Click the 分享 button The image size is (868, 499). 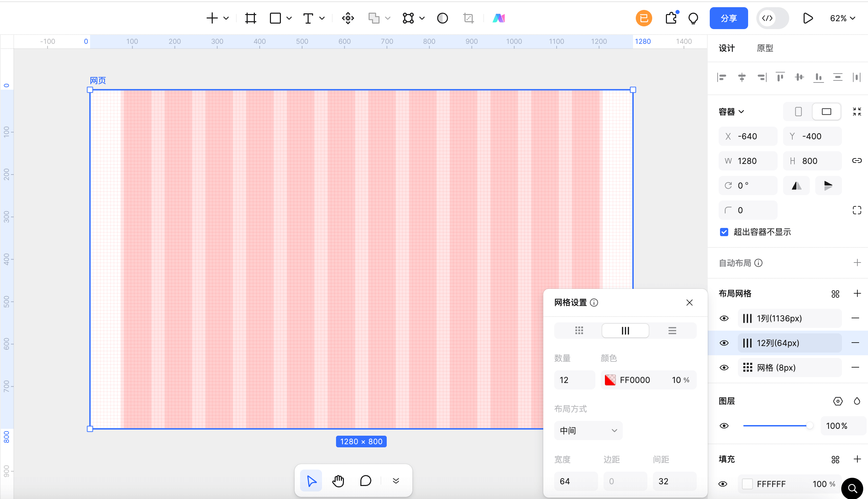click(729, 18)
